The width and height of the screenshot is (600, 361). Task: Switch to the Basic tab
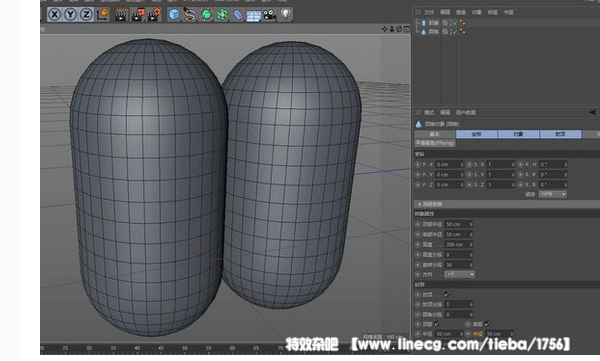click(x=435, y=134)
